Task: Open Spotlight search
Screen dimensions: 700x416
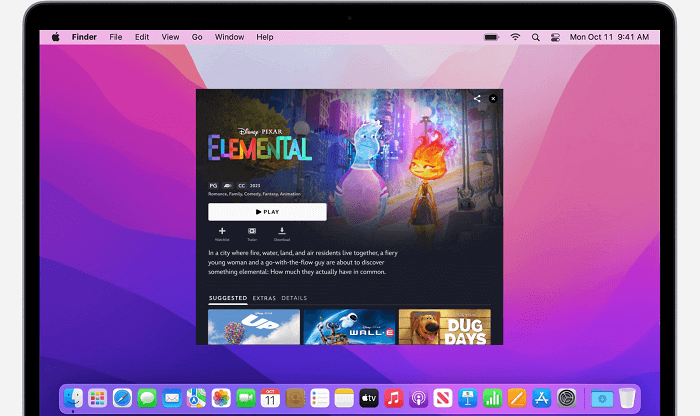Action: (x=535, y=37)
